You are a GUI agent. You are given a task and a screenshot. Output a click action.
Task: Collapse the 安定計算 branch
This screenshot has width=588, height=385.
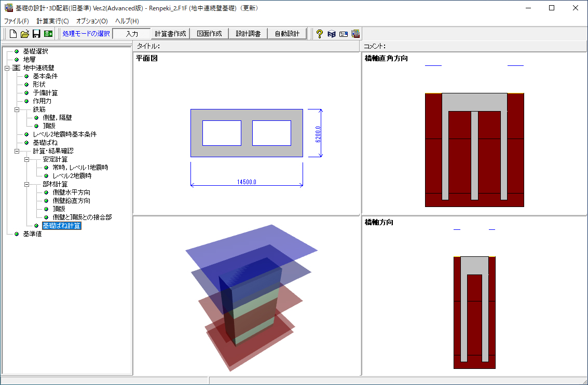(26, 159)
